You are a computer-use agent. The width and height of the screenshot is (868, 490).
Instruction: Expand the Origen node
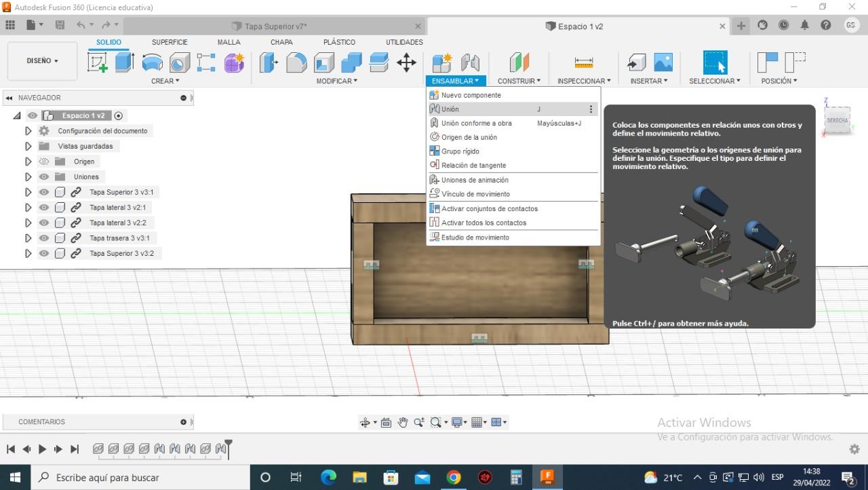click(28, 162)
